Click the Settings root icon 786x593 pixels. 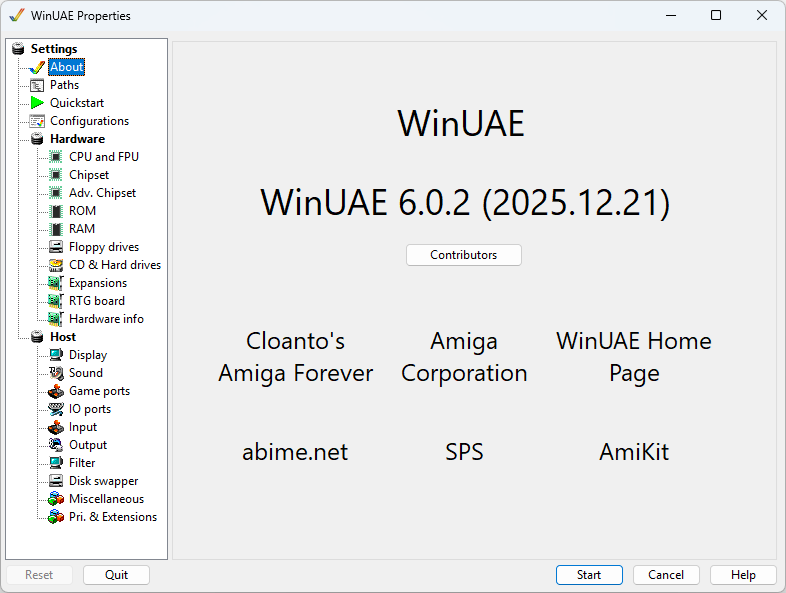click(x=18, y=49)
